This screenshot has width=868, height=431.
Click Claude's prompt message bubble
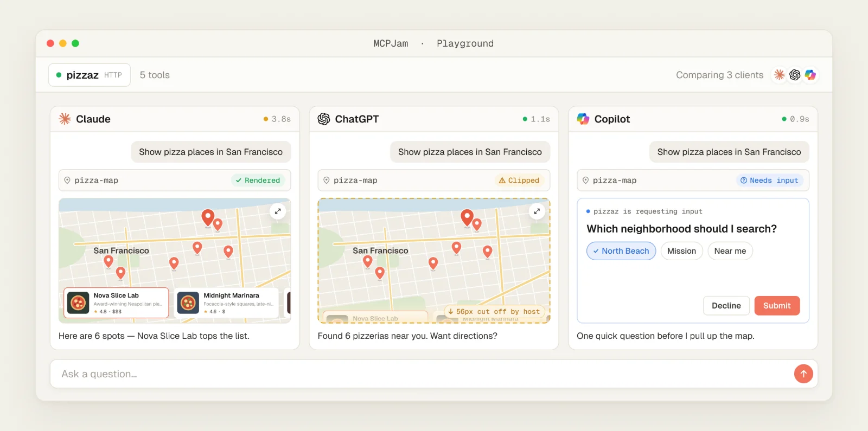tap(211, 152)
